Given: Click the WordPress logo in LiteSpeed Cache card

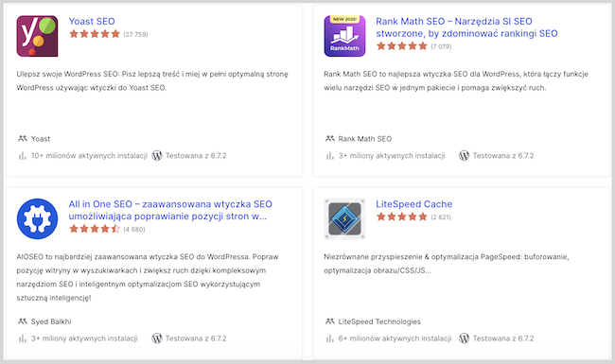Looking at the screenshot, I should tap(464, 338).
